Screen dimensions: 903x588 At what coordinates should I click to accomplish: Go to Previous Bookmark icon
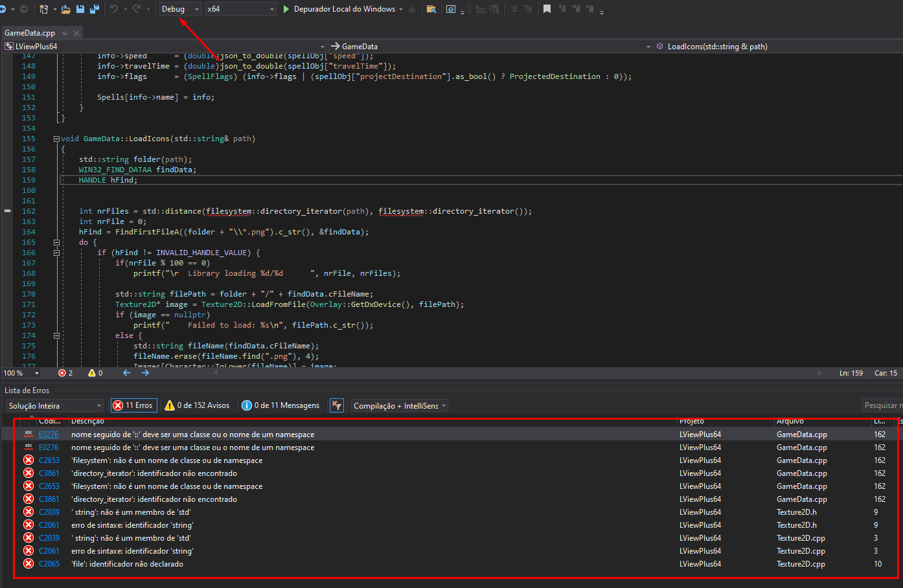[562, 9]
